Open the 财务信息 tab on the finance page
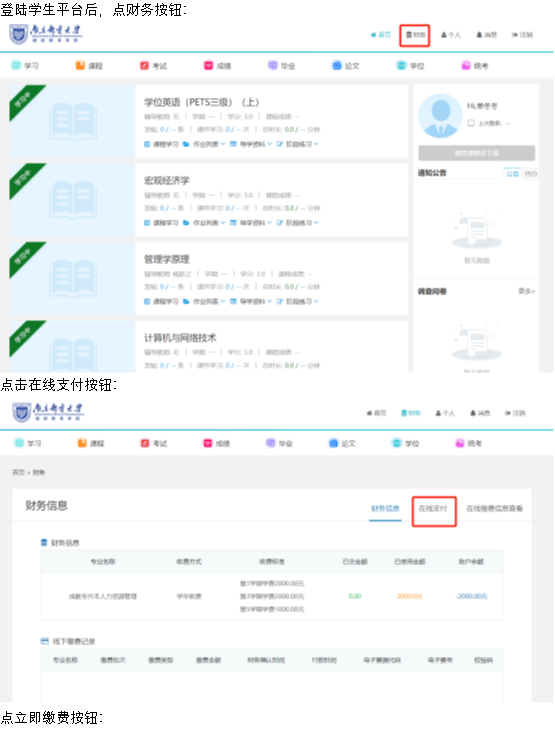 [x=385, y=508]
